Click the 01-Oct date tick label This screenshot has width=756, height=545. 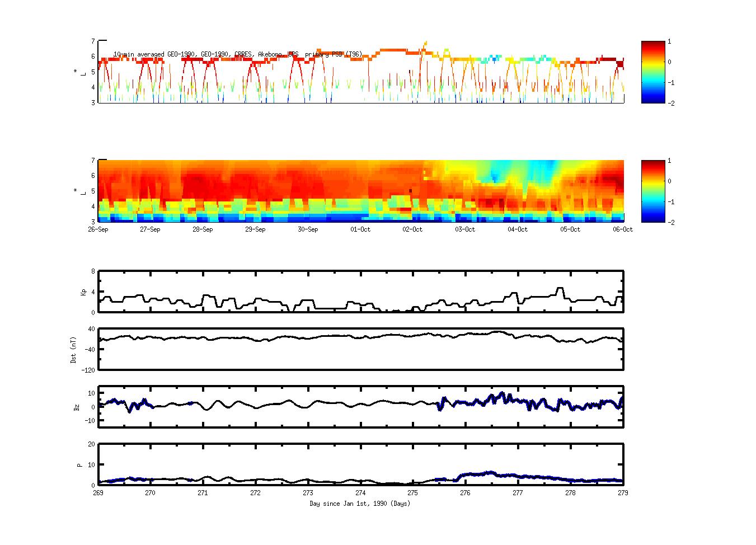[x=360, y=229]
